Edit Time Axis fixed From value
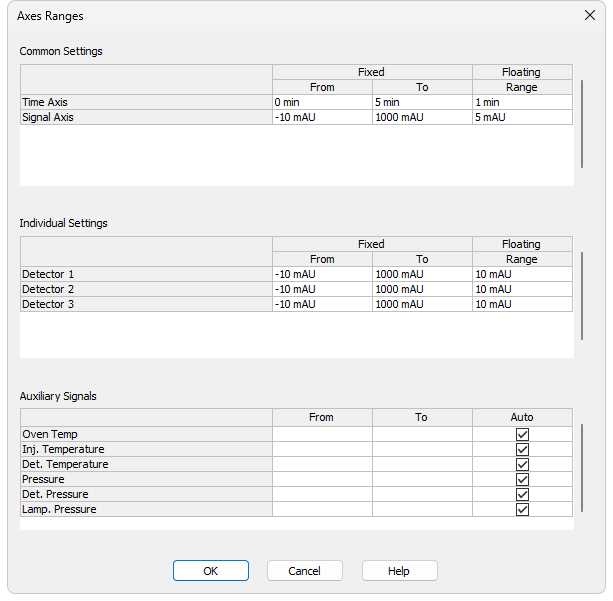This screenshot has height=601, width=613. (x=322, y=102)
